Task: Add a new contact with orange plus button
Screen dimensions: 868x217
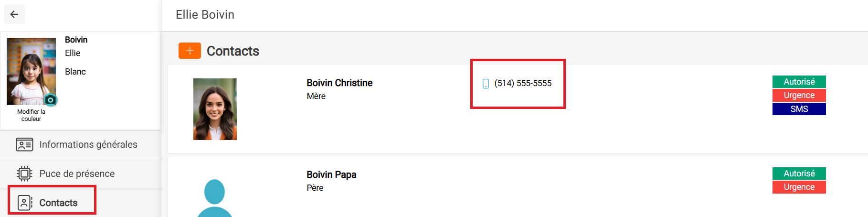Action: tap(190, 51)
